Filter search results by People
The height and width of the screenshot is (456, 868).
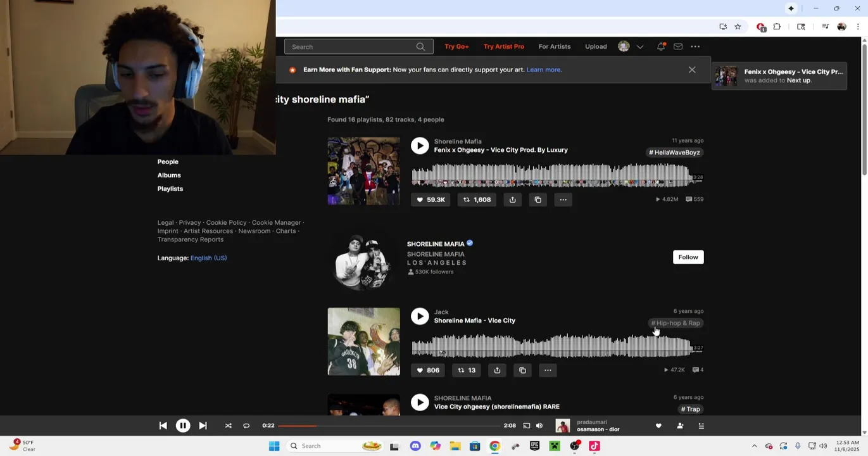point(168,161)
